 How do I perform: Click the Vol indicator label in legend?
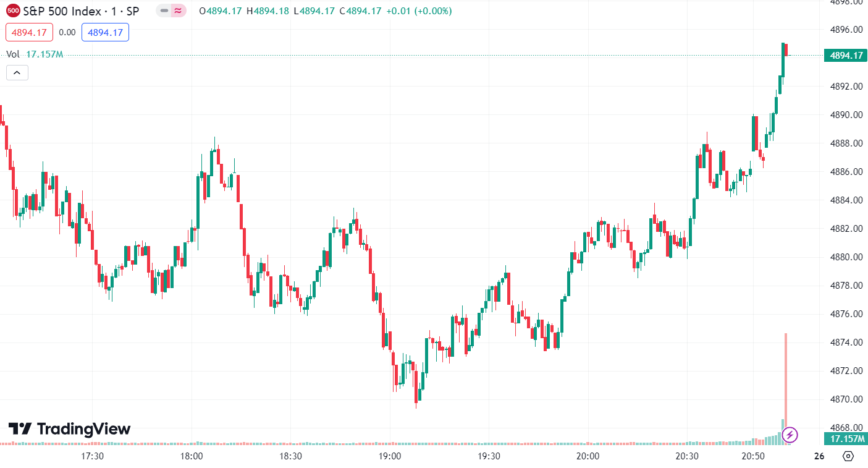coord(13,54)
